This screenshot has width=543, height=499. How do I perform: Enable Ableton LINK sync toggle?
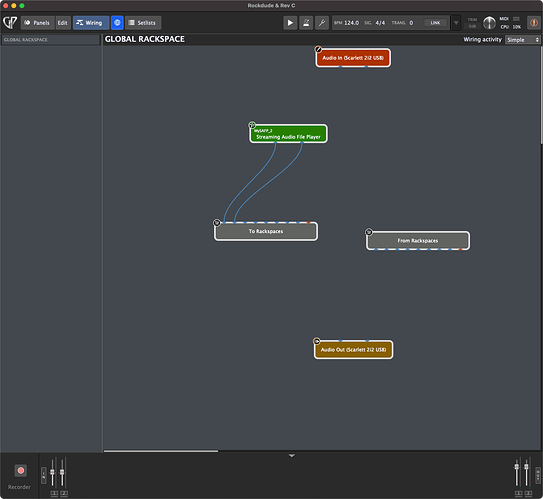click(435, 23)
